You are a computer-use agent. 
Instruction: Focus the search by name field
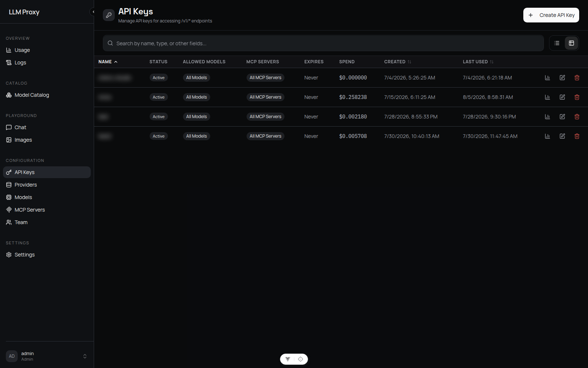(x=323, y=43)
